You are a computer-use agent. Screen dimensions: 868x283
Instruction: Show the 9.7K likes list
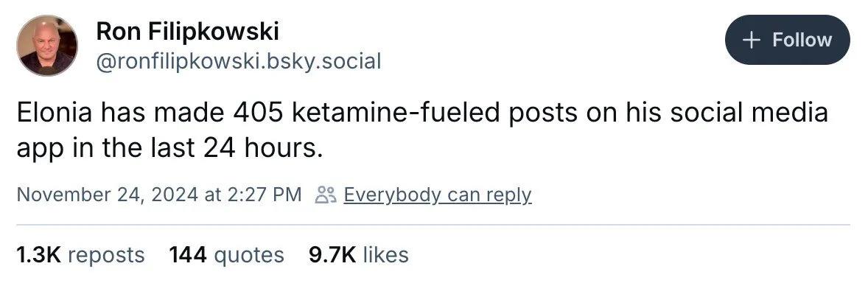(x=359, y=255)
